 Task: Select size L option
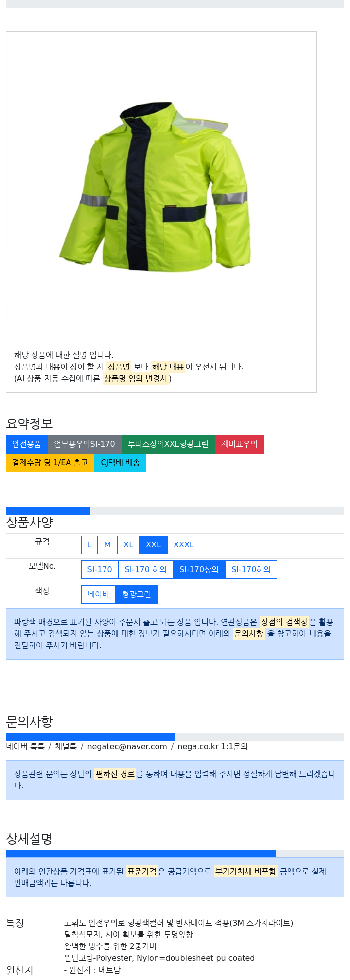point(89,545)
